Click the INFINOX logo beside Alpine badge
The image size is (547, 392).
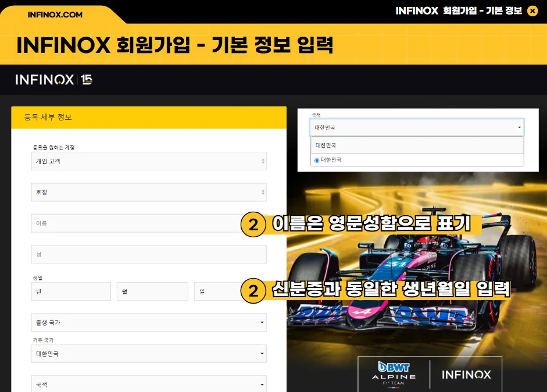[x=466, y=375]
